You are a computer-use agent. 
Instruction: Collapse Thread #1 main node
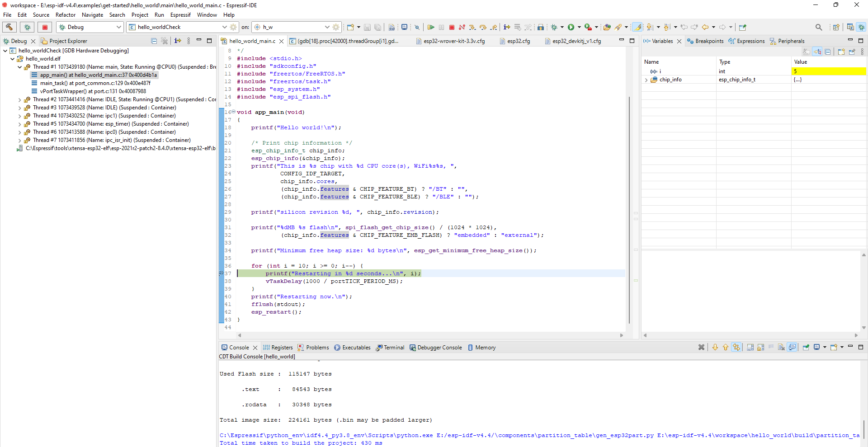[x=20, y=67]
